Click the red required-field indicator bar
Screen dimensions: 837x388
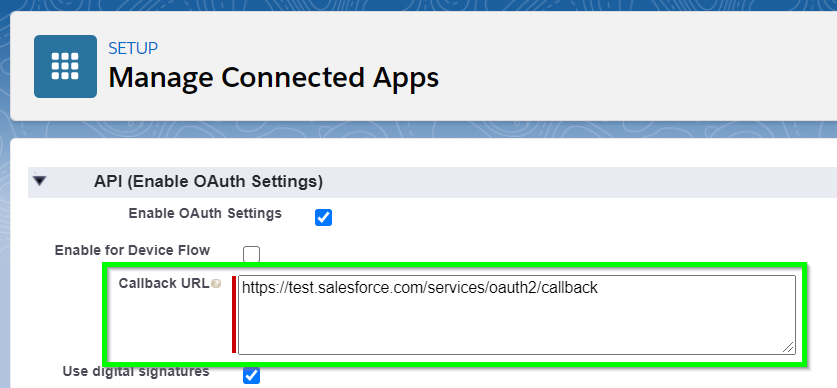click(234, 314)
